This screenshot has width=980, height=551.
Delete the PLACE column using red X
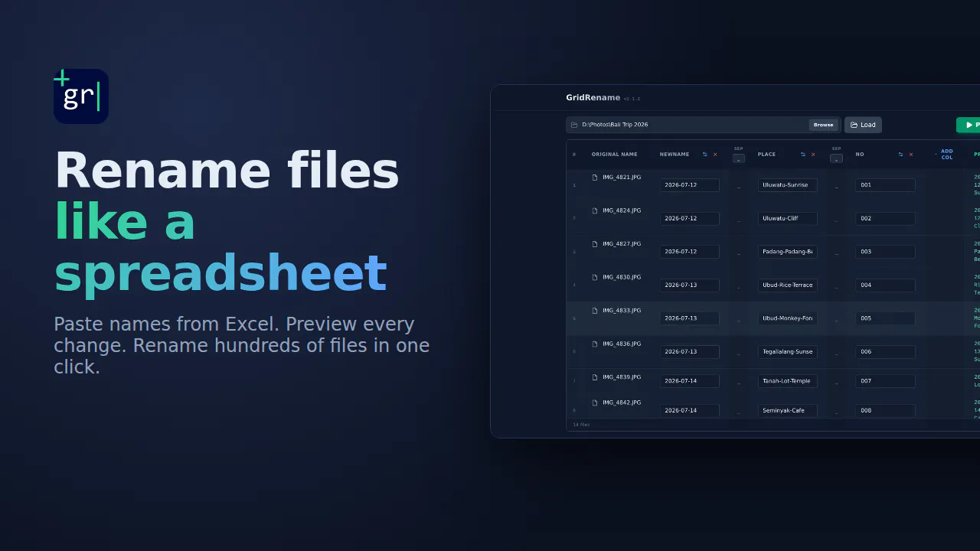[813, 155]
